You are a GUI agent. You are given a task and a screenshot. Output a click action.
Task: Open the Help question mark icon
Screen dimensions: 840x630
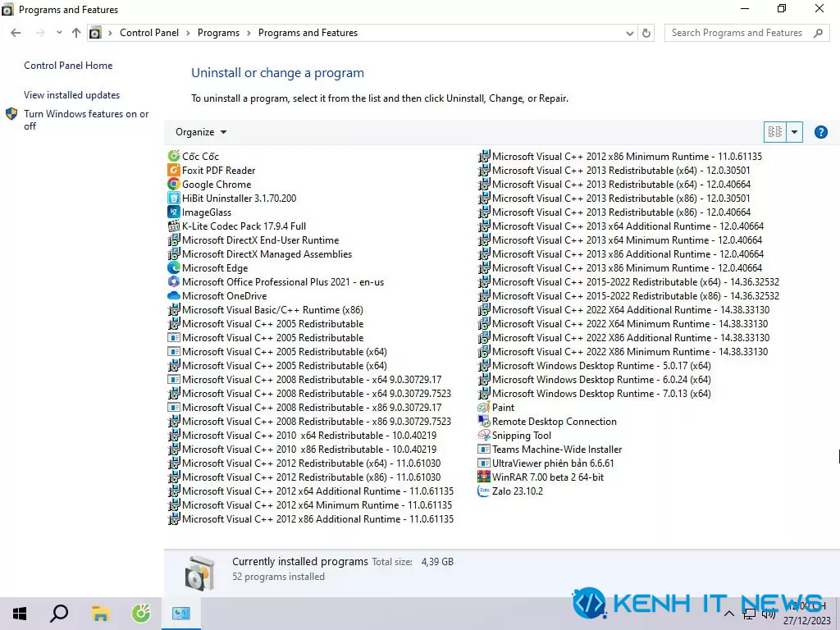pos(820,132)
